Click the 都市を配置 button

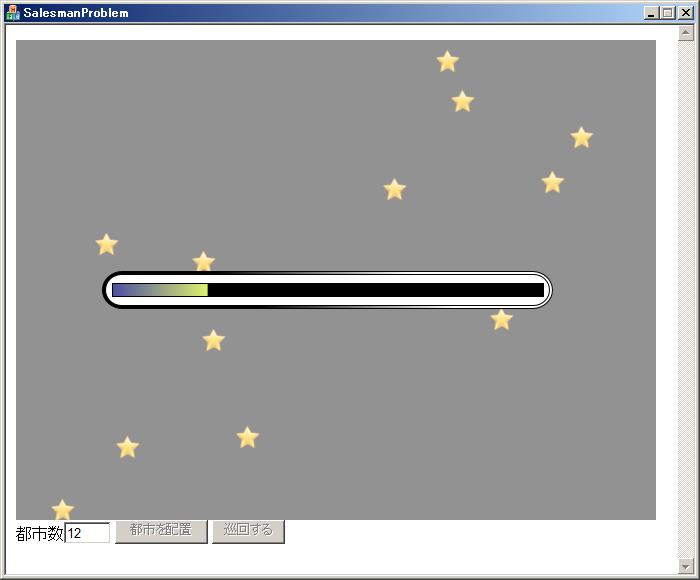tap(161, 531)
